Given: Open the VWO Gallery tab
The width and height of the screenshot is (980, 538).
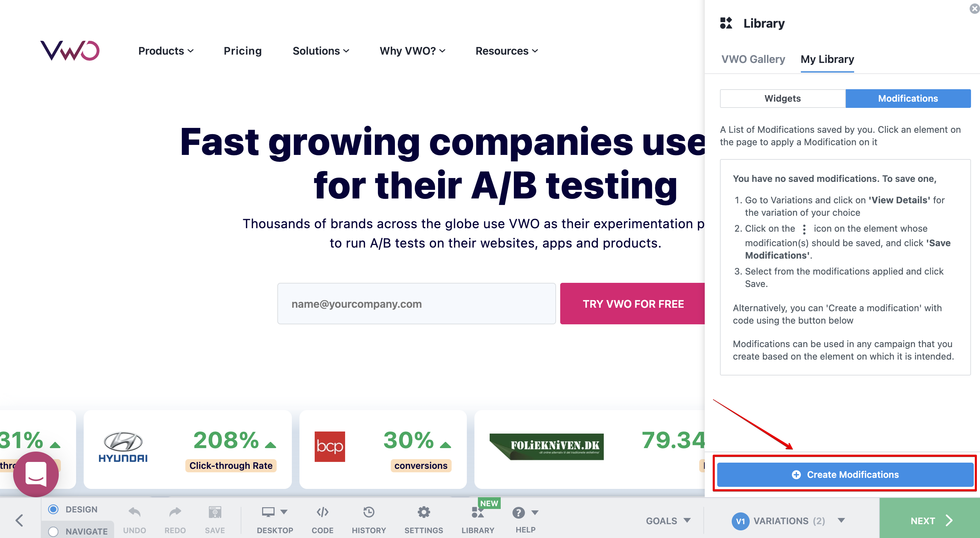Looking at the screenshot, I should tap(753, 59).
